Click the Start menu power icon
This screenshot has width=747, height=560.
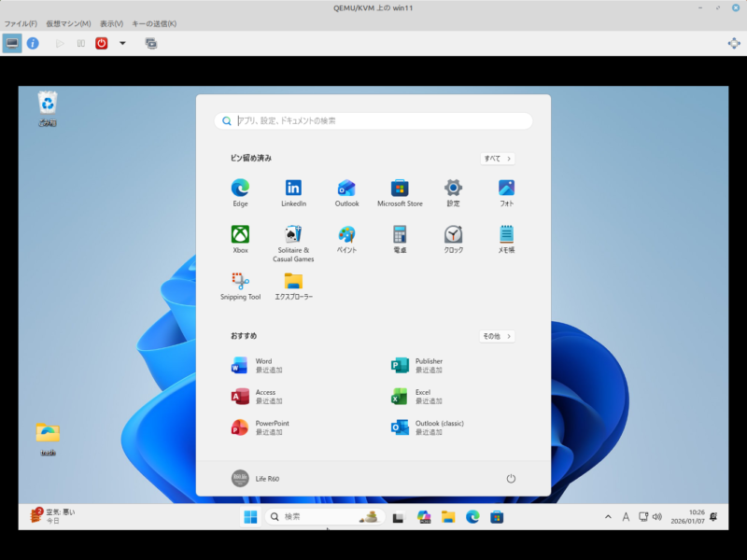[x=511, y=479]
